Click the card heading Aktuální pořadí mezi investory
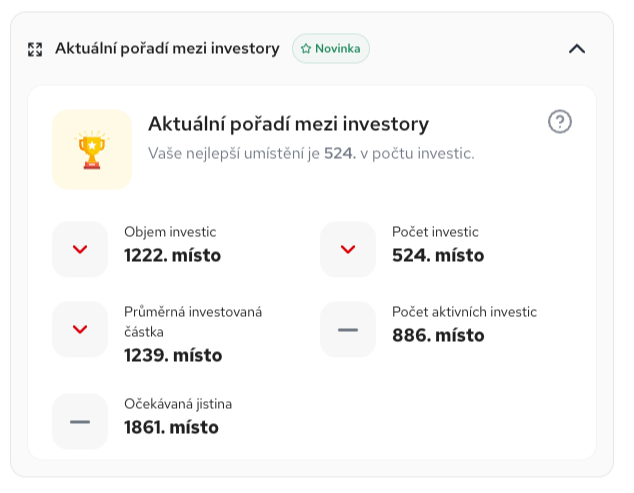The image size is (634, 493). [x=288, y=124]
